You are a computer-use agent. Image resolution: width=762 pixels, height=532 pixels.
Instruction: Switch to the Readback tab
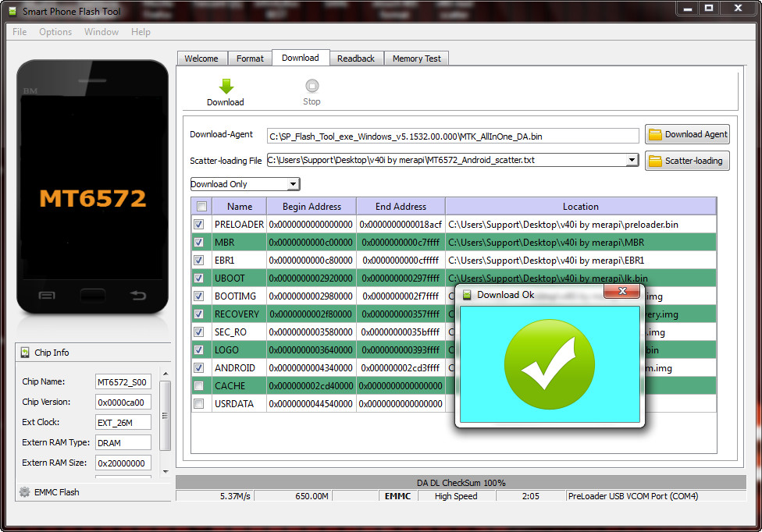tap(356, 59)
